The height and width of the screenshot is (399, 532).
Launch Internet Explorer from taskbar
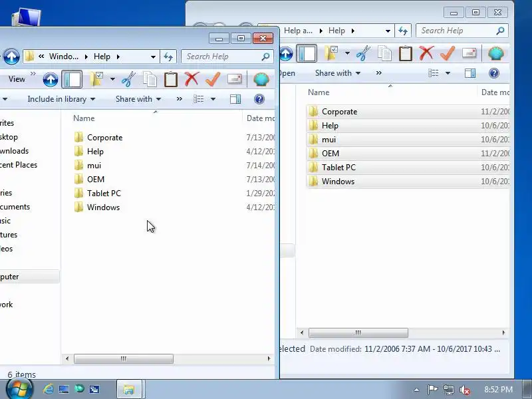pos(49,389)
